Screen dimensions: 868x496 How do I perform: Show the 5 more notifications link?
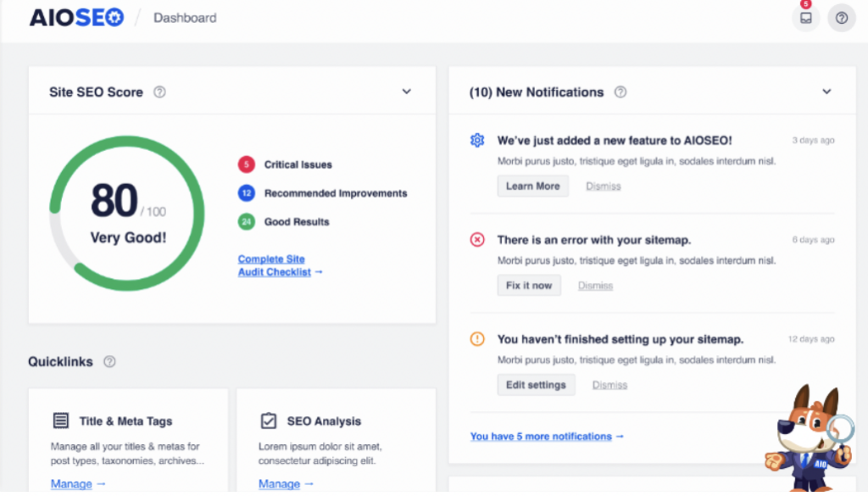coord(546,437)
